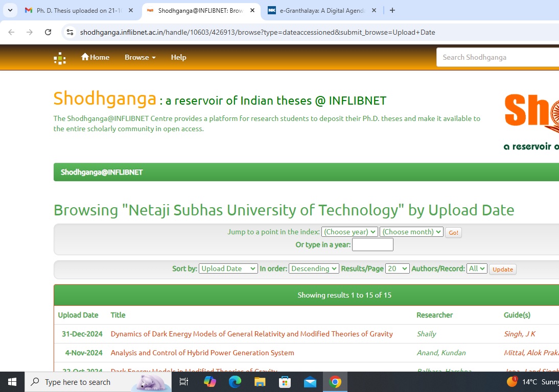
Task: Open the Analysis and Control of Hybrid Power thesis
Action: click(202, 353)
